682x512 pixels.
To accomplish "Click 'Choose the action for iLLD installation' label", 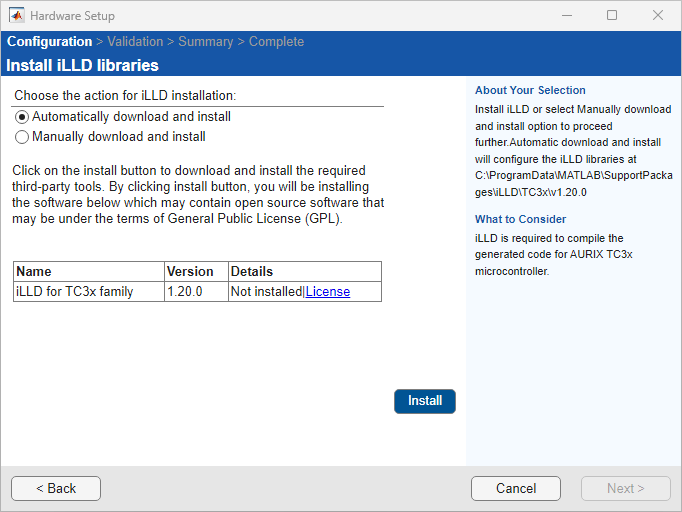I will 125,96.
